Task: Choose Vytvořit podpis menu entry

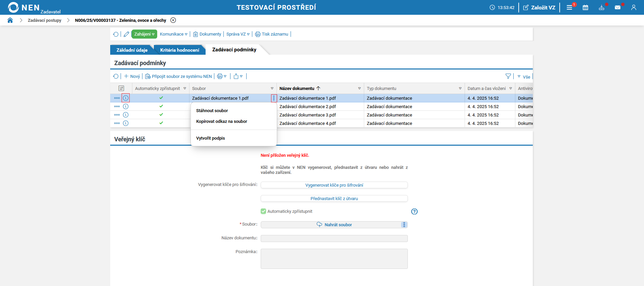Action: [211, 138]
